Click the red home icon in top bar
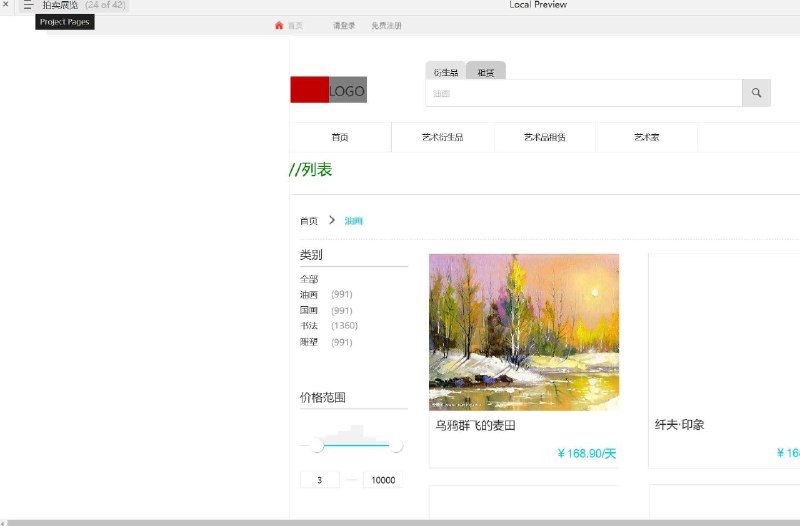 pos(279,26)
